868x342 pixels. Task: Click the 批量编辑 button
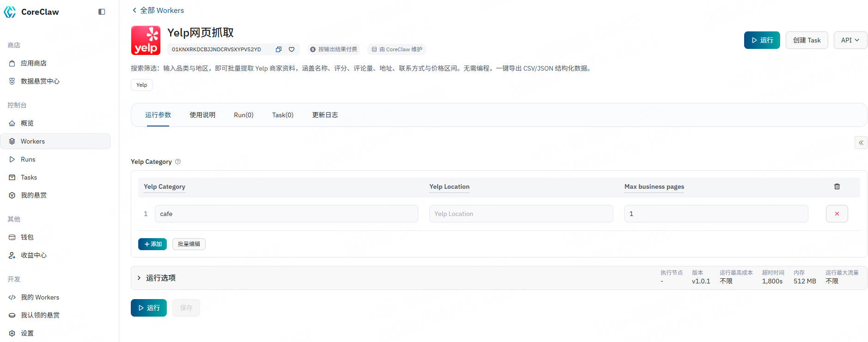[189, 244]
